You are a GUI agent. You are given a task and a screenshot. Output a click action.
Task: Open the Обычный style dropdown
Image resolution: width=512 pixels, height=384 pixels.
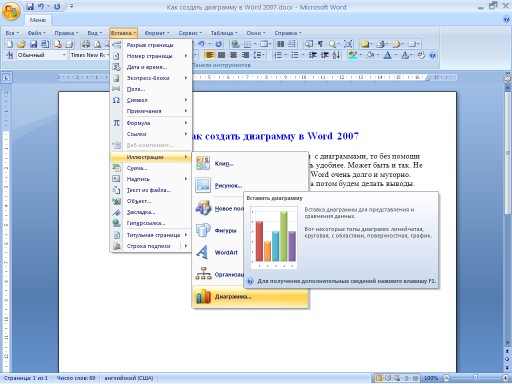(x=41, y=55)
